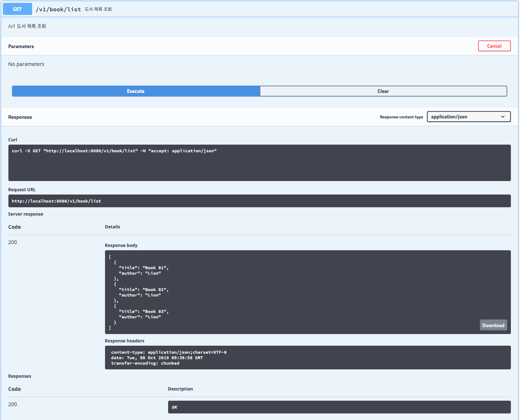Click the Request URL label
Image resolution: width=520 pixels, height=420 pixels.
(22, 189)
